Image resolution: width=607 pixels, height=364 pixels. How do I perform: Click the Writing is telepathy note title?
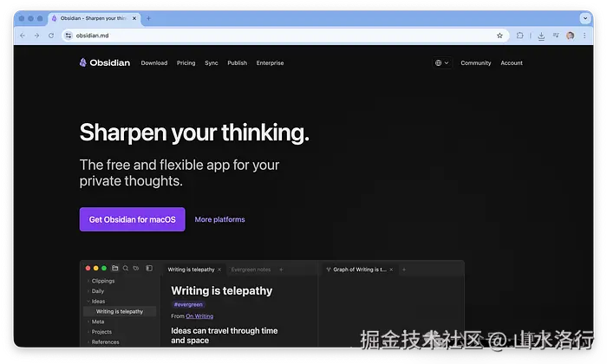pos(222,290)
